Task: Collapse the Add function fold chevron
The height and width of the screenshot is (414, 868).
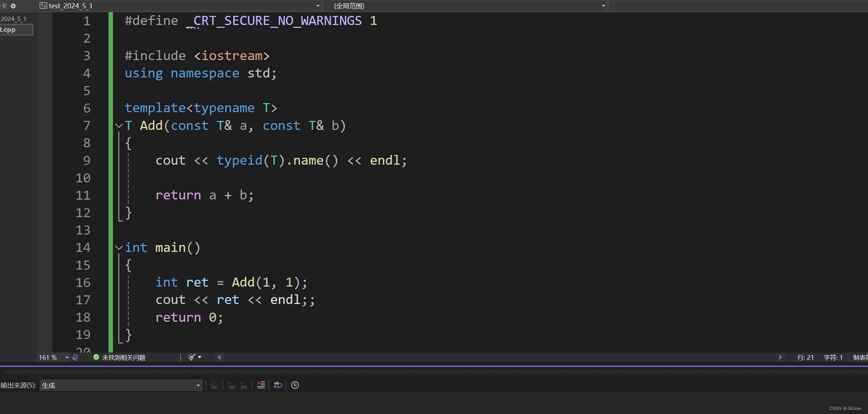Action: (119, 126)
